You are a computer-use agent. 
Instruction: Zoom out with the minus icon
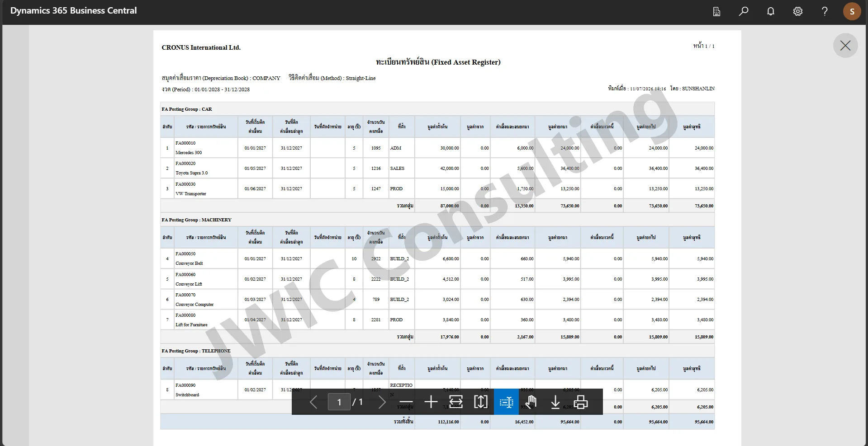406,402
